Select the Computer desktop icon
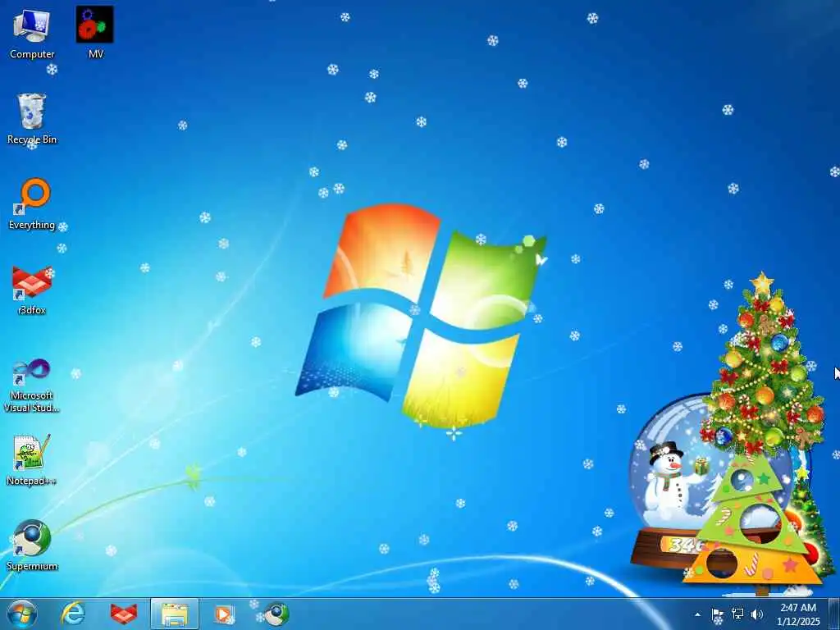 point(32,34)
